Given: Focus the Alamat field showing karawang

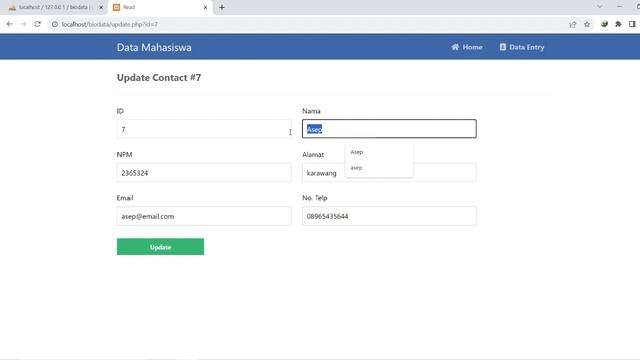Looking at the screenshot, I should (389, 173).
